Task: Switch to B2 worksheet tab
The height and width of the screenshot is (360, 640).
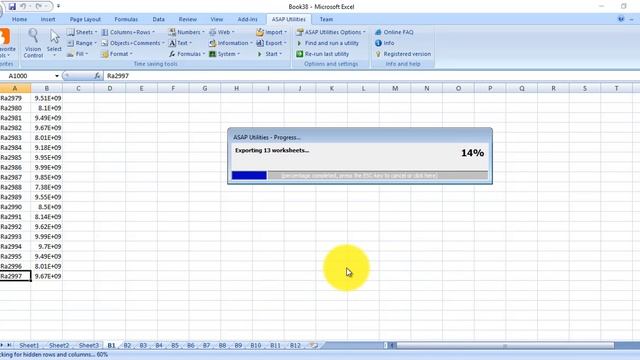Action: point(127,345)
